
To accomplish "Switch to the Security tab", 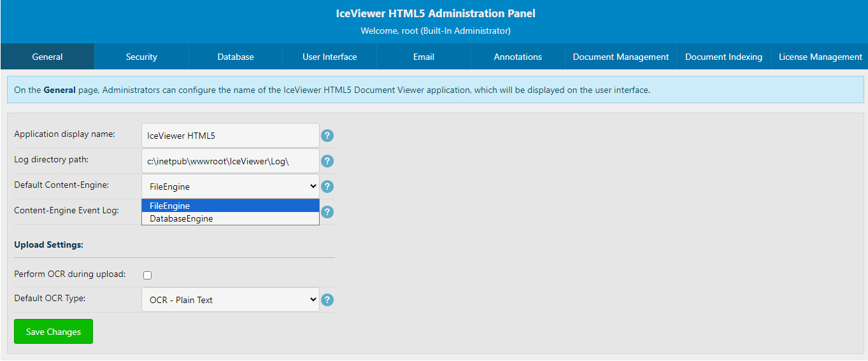I will tap(141, 57).
